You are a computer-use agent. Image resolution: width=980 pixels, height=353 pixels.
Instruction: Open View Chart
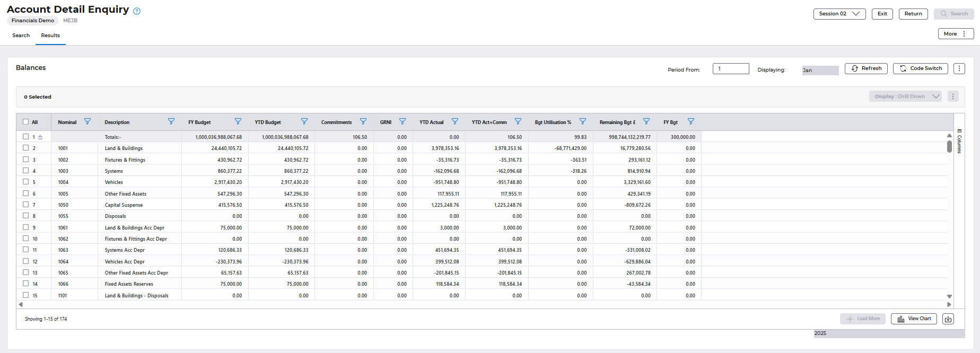tap(914, 319)
